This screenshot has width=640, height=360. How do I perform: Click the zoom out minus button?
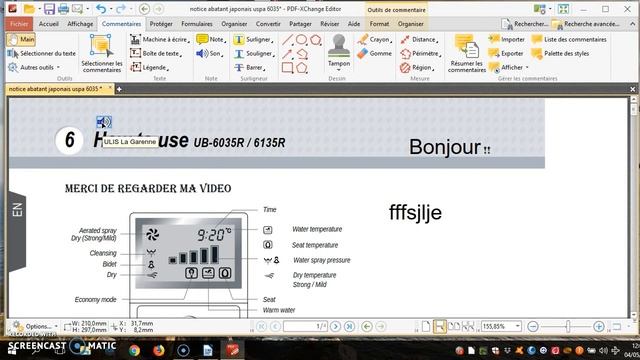coord(532,326)
